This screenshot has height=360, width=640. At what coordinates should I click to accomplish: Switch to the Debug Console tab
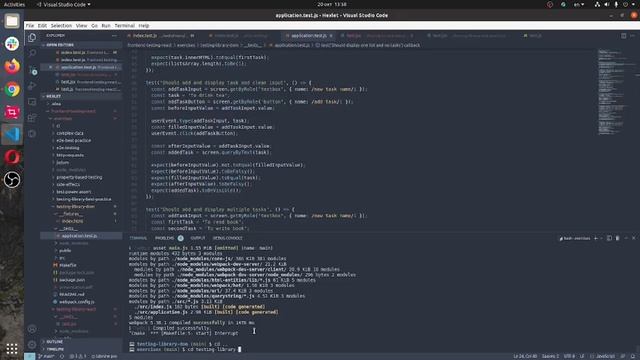[x=227, y=238]
